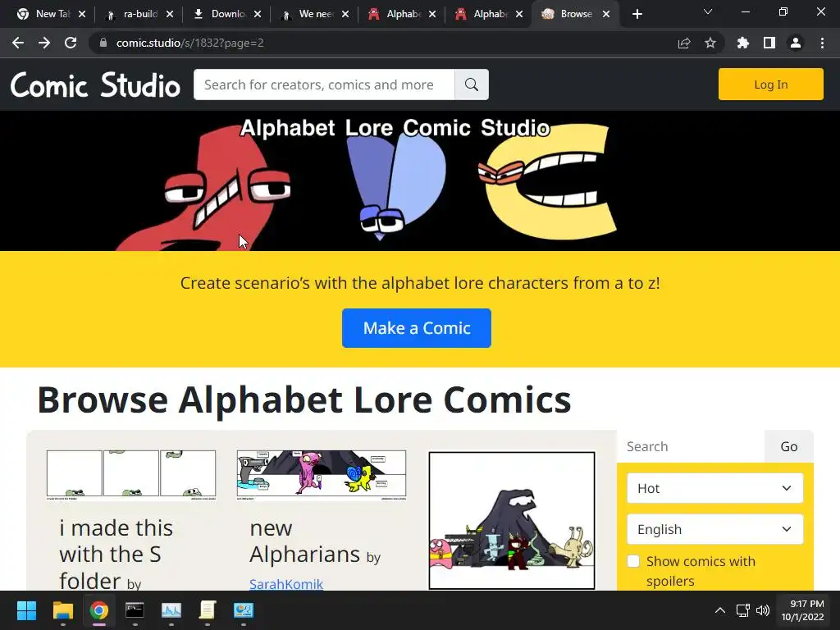The height and width of the screenshot is (630, 840).
Task: Bookmark this page with the star icon
Action: coord(710,43)
